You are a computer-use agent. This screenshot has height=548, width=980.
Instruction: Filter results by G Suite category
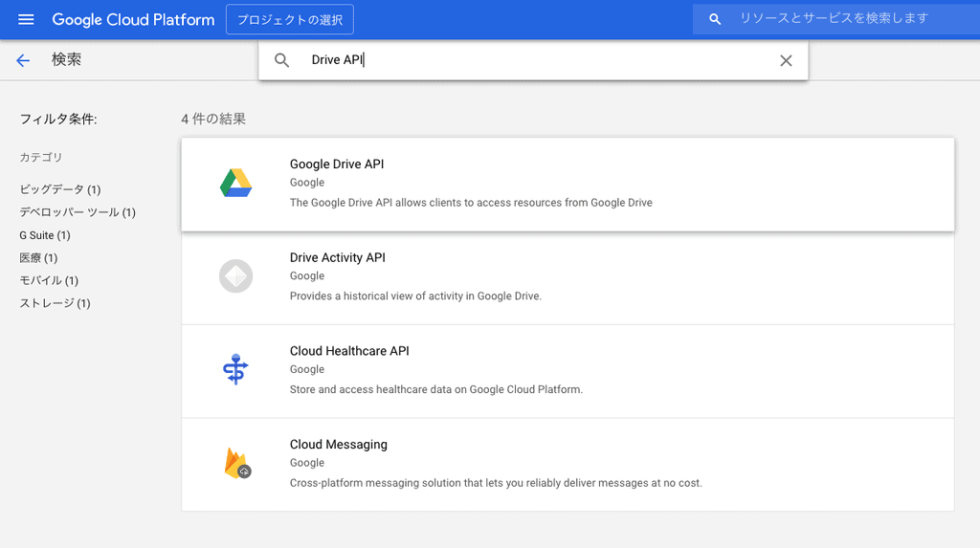click(45, 235)
